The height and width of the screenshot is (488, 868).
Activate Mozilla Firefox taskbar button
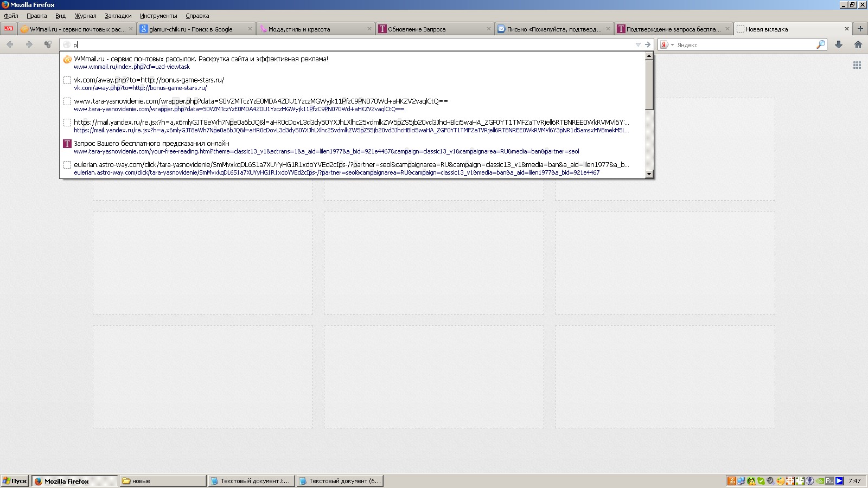pos(75,481)
